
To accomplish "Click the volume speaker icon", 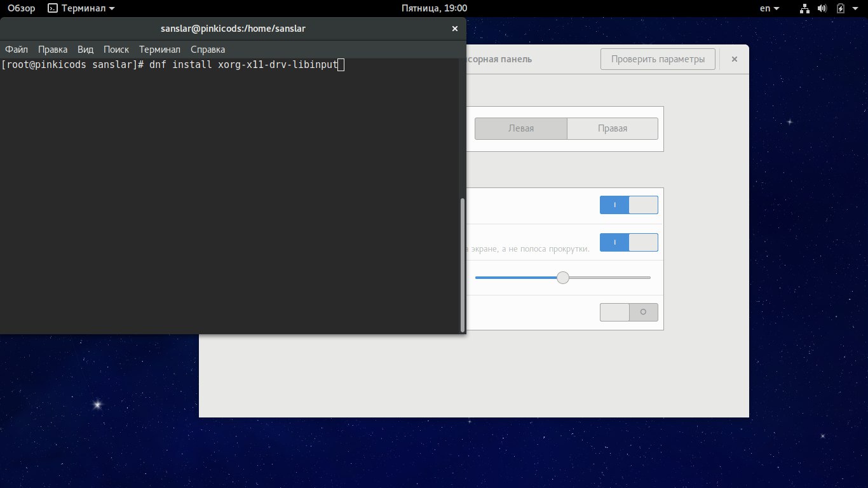I will coord(822,8).
